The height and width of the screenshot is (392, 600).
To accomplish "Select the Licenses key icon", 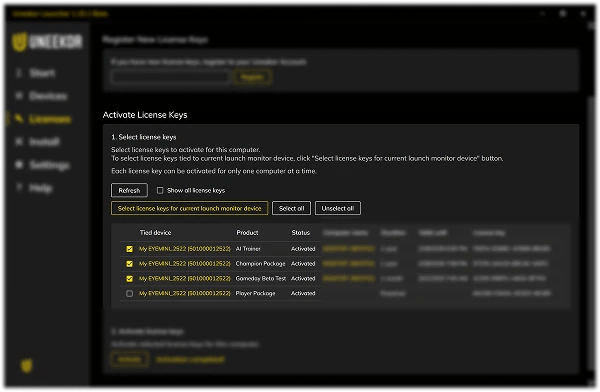I will coord(19,119).
